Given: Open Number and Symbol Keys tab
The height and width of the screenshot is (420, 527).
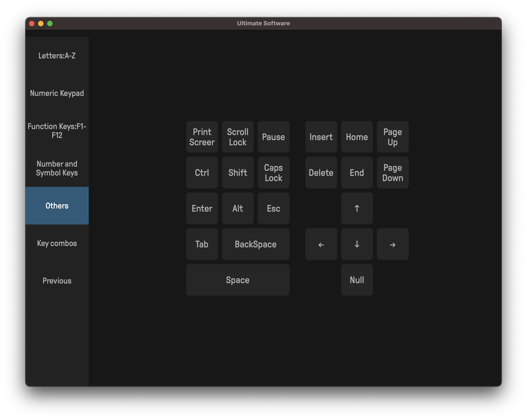Looking at the screenshot, I should point(57,168).
